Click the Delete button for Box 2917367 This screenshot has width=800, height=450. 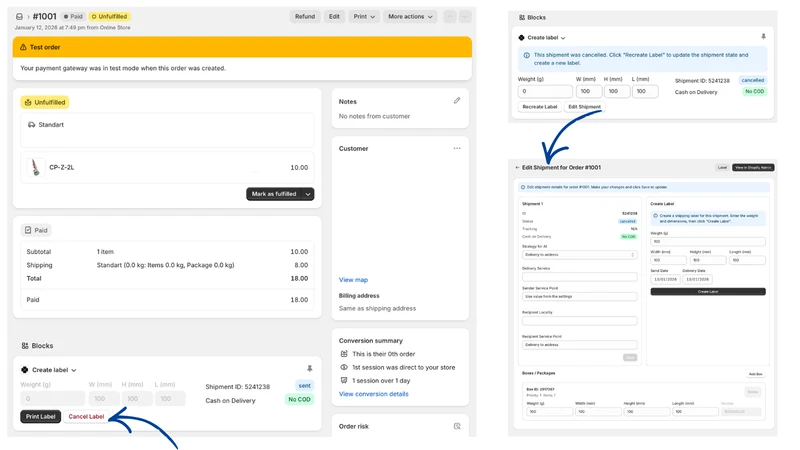coord(753,392)
